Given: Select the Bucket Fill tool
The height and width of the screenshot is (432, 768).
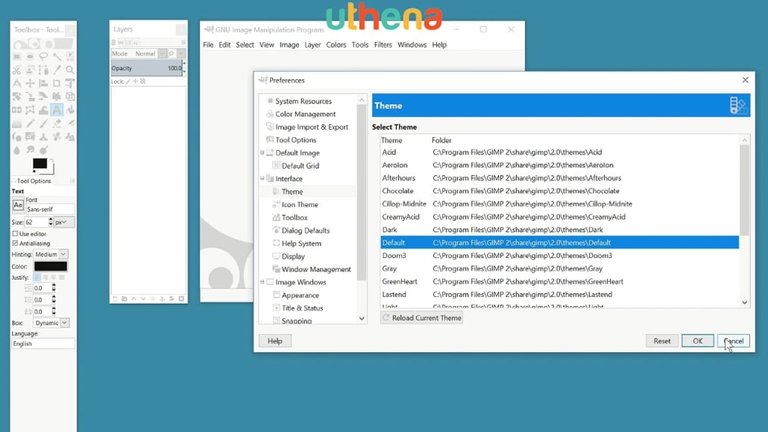Looking at the screenshot, I should [70, 110].
